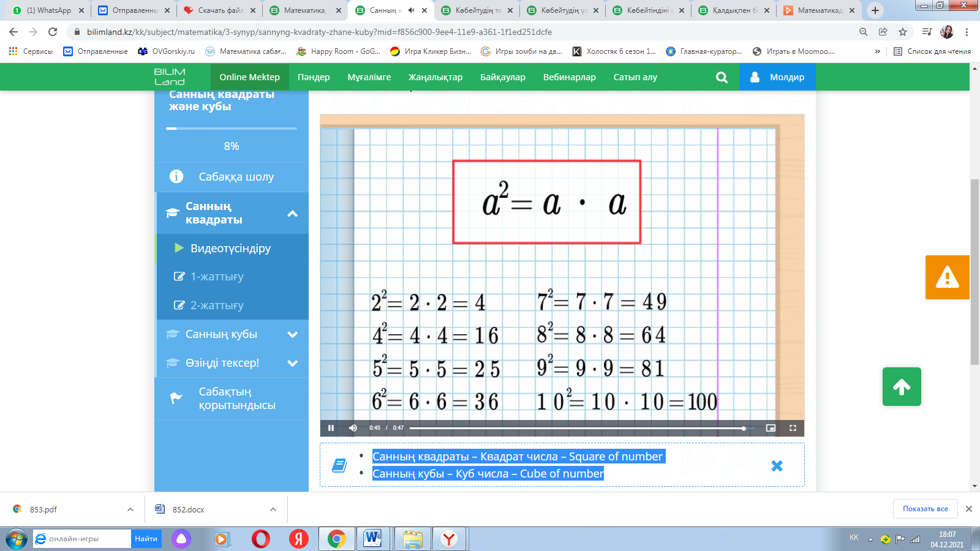
Task: Open the Windows Start button
Action: coord(17,539)
